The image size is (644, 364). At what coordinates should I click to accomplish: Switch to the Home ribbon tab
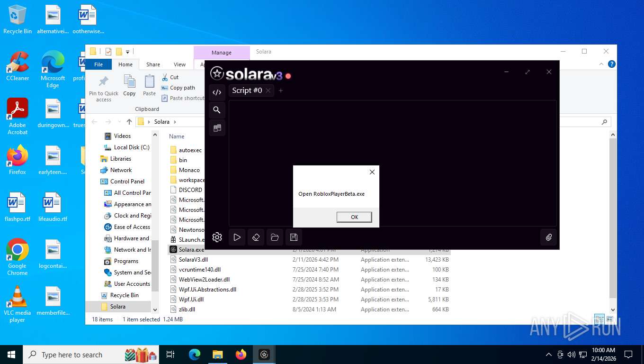[x=125, y=64]
